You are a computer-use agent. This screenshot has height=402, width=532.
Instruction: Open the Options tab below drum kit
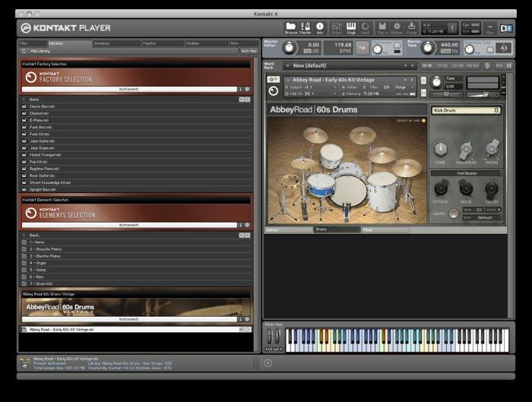(288, 230)
